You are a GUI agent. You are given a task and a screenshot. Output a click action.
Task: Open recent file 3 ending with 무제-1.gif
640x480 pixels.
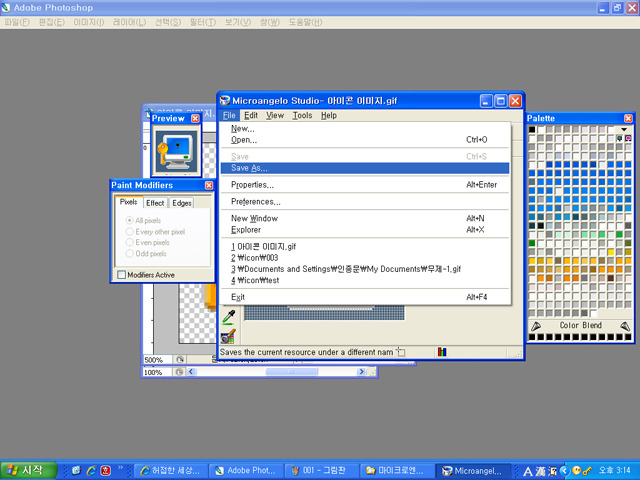[x=365, y=269]
